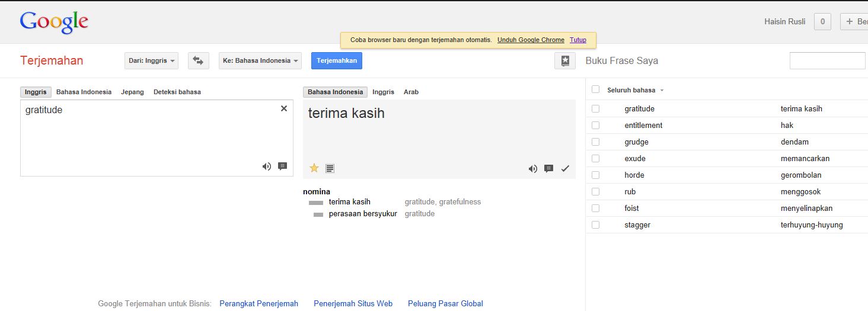Click phrasebook translation terhuyung-huyung

[x=812, y=225]
